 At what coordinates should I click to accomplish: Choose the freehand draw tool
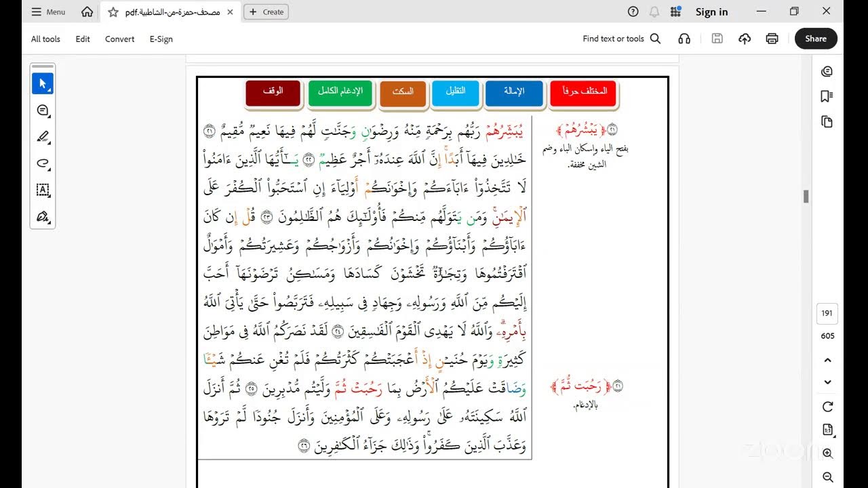pyautogui.click(x=43, y=163)
